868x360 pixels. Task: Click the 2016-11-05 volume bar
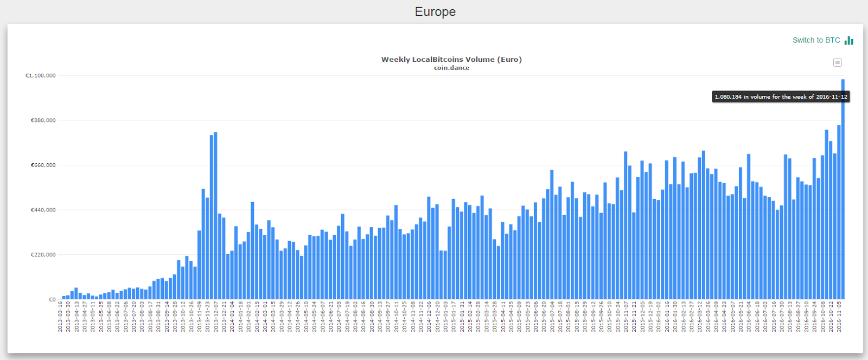coord(839,213)
